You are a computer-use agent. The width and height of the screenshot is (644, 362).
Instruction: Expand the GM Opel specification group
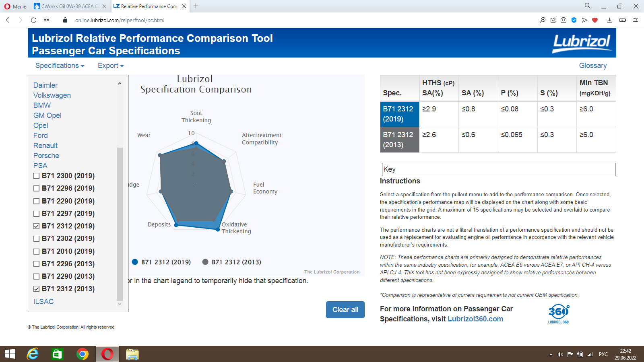pyautogui.click(x=47, y=115)
